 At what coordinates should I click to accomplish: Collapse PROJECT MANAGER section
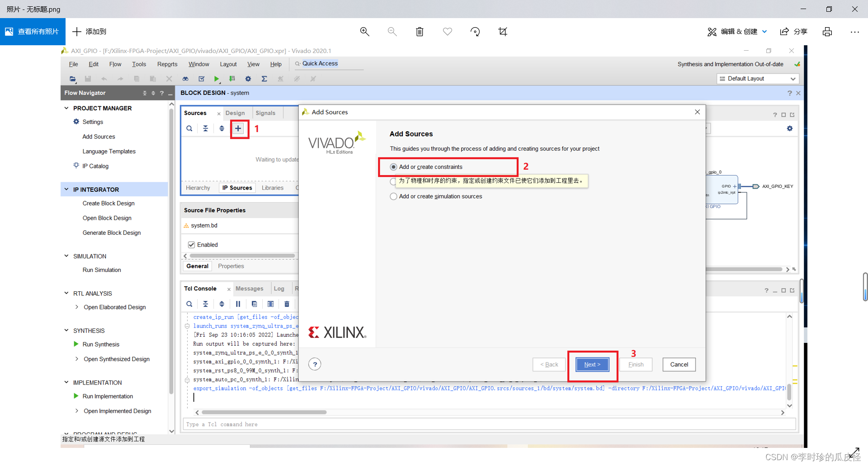click(66, 108)
